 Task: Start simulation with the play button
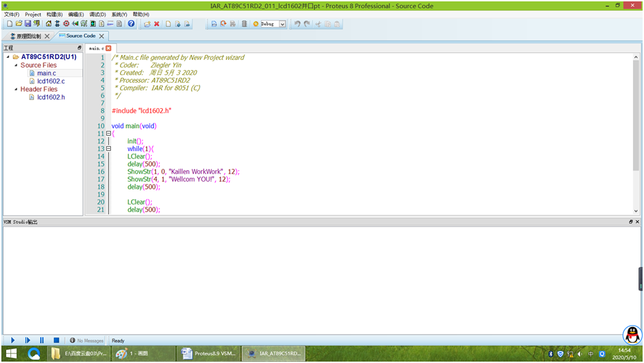click(12, 340)
